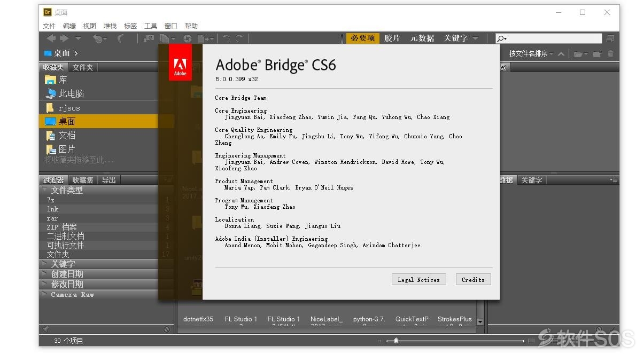The height and width of the screenshot is (354, 644).
Task: Switch to the 元数据 workspace
Action: pos(422,38)
